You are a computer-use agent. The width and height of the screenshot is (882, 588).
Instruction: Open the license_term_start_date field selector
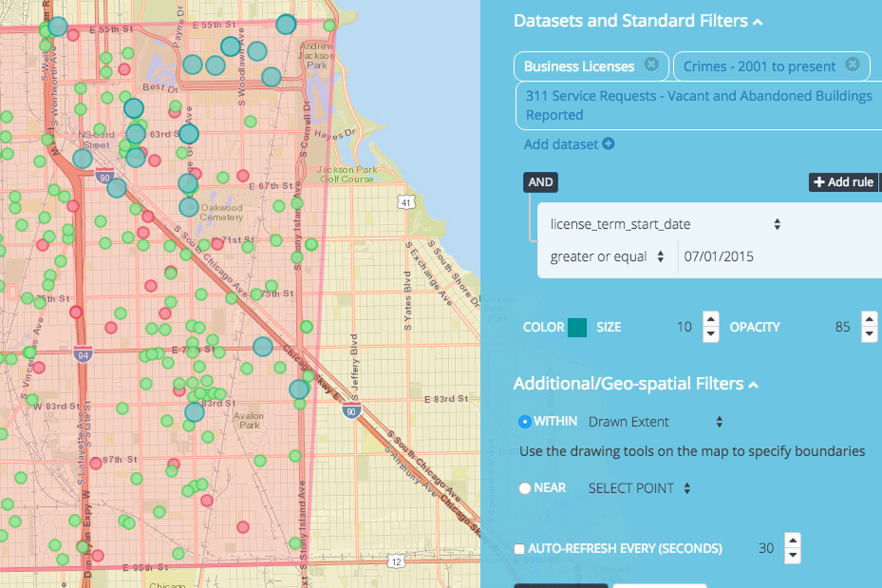click(x=777, y=224)
